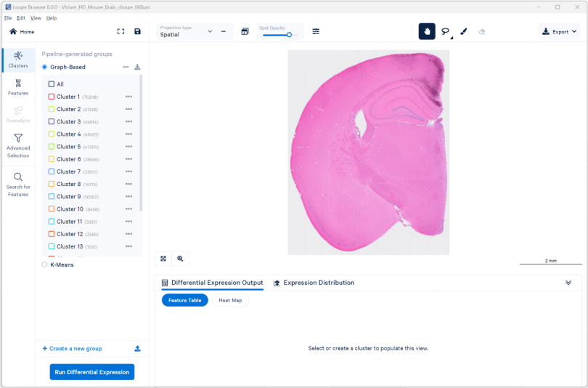Check the Cluster 1 checkbox
Image resolution: width=588 pixels, height=388 pixels.
52,97
